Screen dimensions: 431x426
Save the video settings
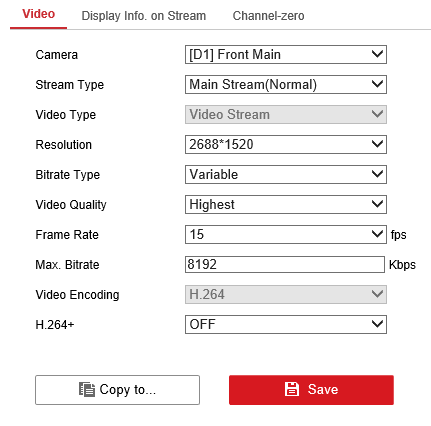(x=311, y=390)
